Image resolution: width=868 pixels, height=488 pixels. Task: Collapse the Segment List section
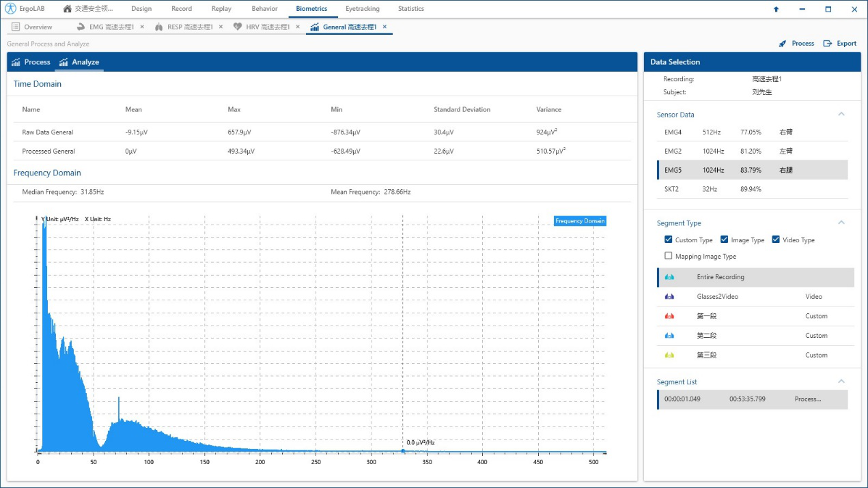[x=841, y=382]
